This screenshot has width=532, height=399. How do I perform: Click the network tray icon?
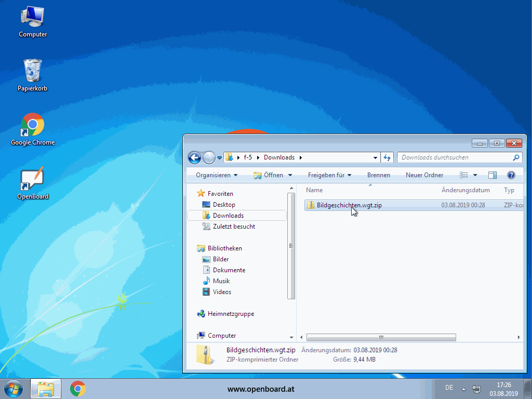476,389
